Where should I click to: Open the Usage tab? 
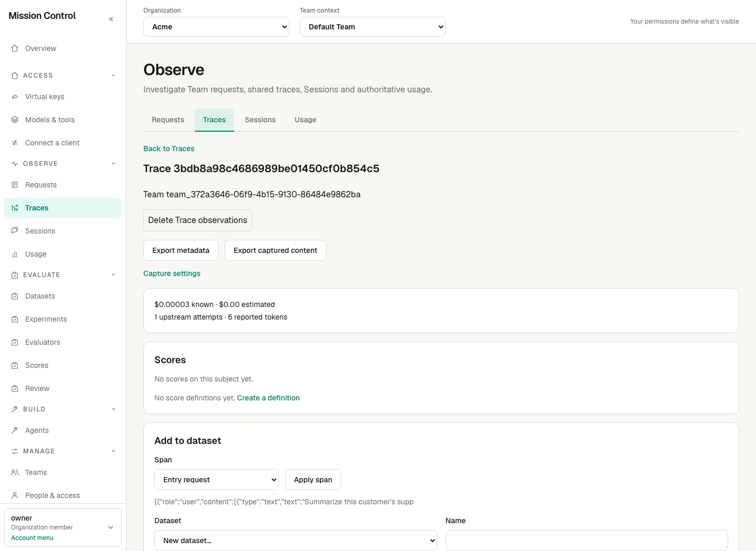[306, 120]
